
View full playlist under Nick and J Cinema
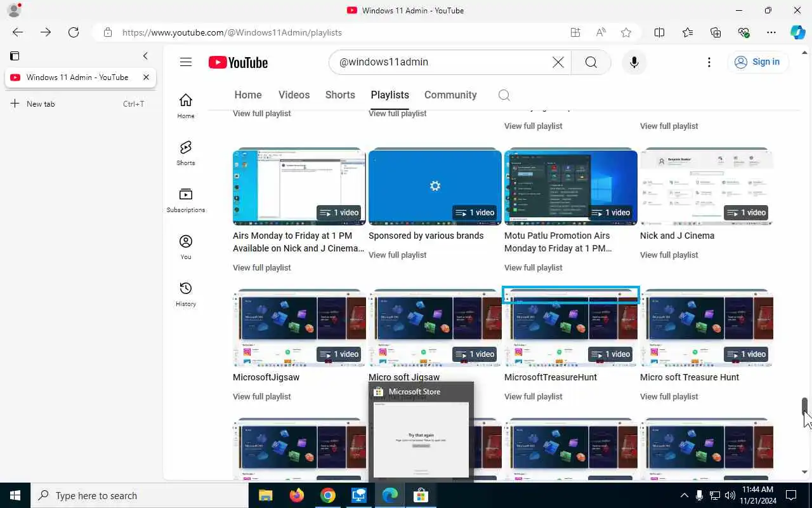tap(669, 255)
